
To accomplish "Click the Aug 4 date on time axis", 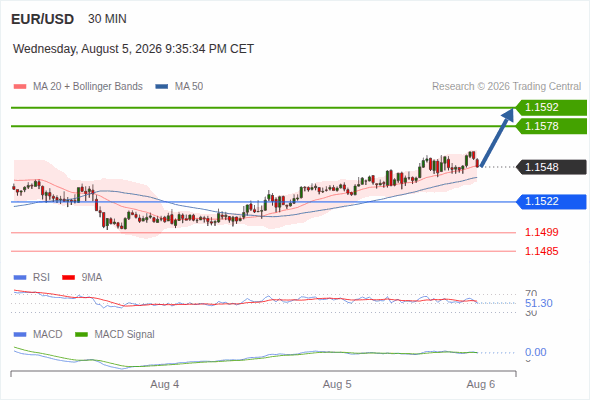I will tap(165, 384).
